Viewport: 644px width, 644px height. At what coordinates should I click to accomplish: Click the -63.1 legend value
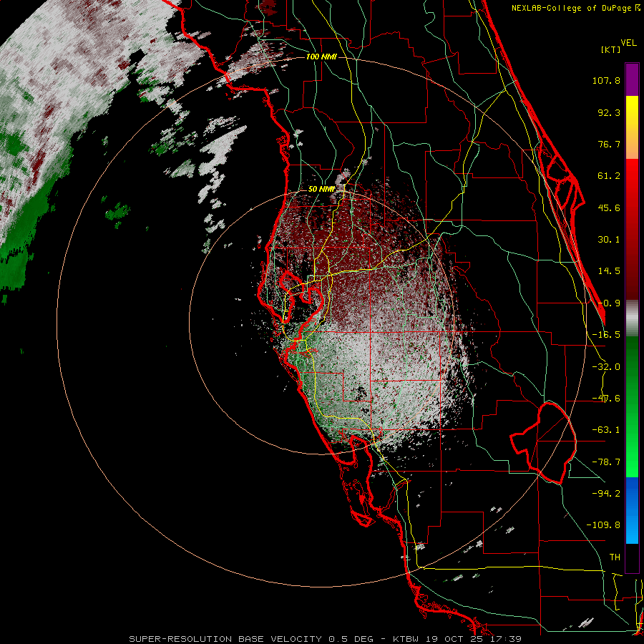click(x=606, y=430)
